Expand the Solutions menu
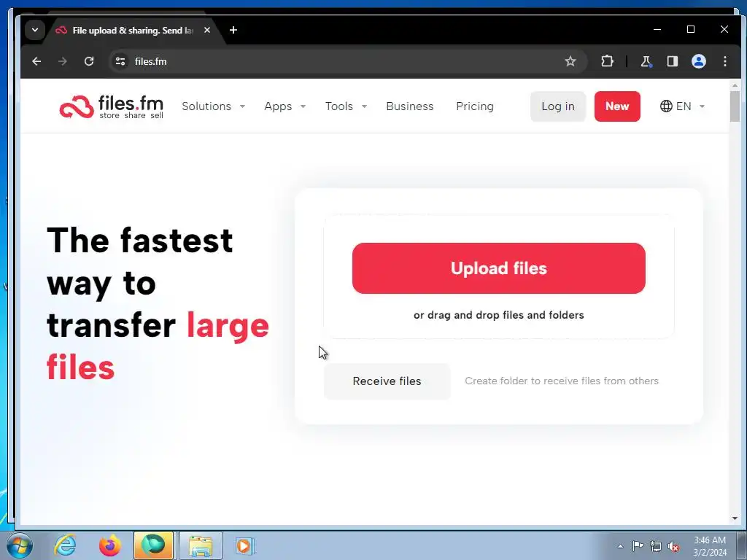 [213, 106]
